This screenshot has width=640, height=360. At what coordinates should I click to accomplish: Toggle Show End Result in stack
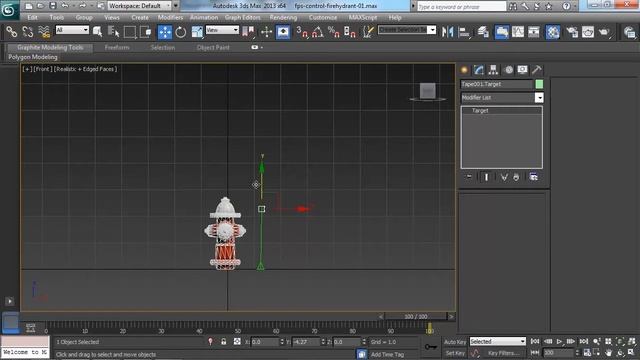[486, 177]
